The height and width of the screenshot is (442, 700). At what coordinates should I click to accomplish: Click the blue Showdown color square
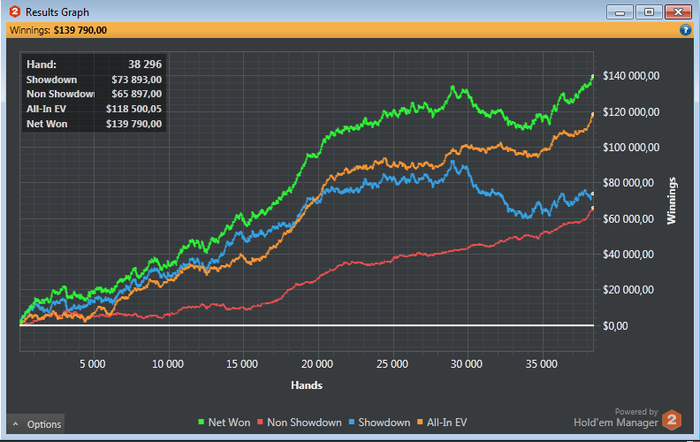[x=351, y=422]
